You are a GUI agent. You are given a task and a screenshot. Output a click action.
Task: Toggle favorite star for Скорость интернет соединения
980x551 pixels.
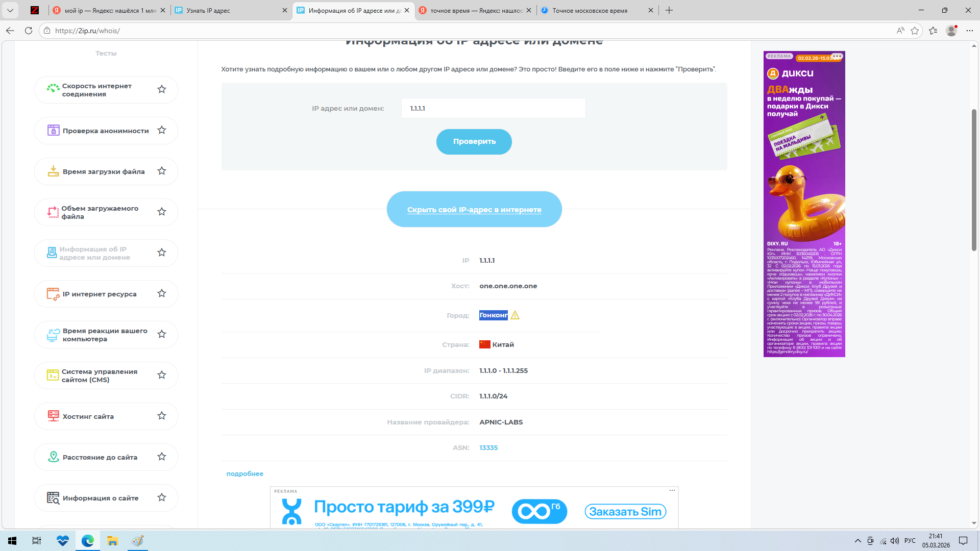coord(162,89)
